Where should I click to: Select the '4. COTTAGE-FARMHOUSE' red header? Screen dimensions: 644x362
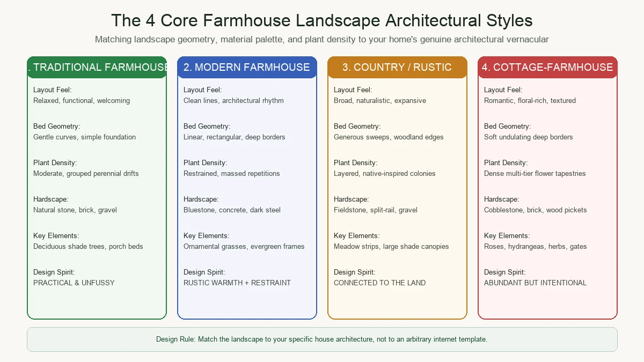(x=548, y=67)
